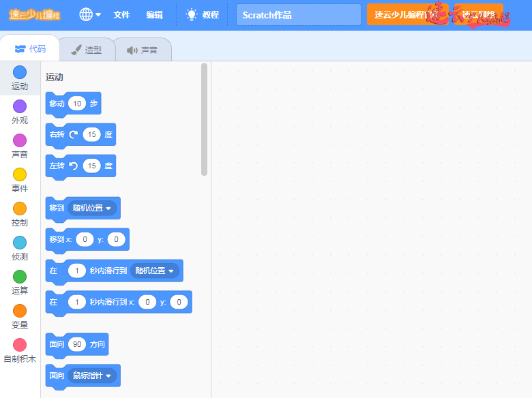Click the lightbulb 教程 tutorials icon
Image resolution: width=532 pixels, height=398 pixels.
(192, 14)
